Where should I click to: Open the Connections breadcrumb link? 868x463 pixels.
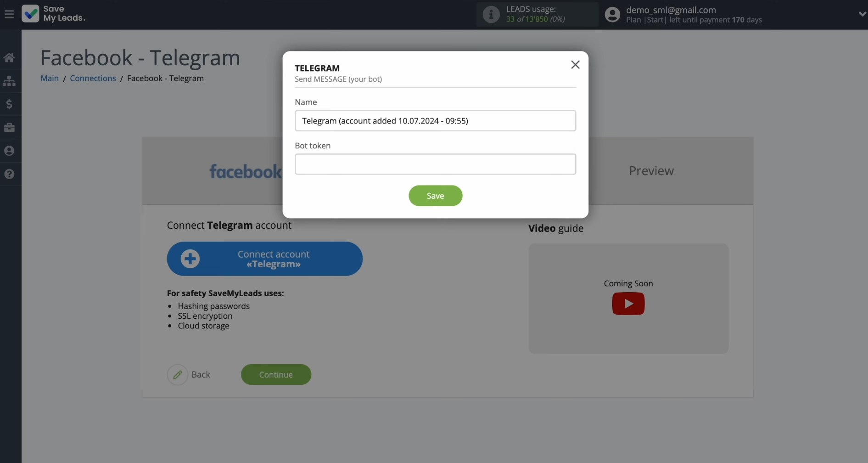pos(93,78)
